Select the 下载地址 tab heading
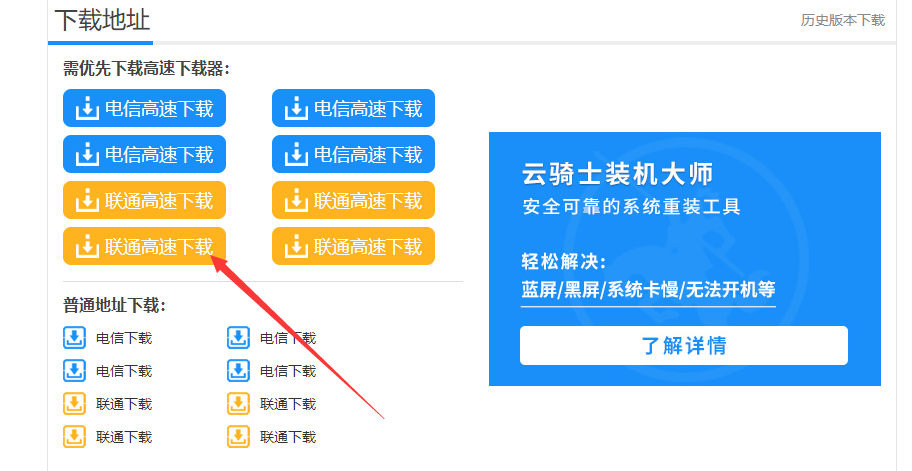This screenshot has width=912, height=471. coord(102,20)
